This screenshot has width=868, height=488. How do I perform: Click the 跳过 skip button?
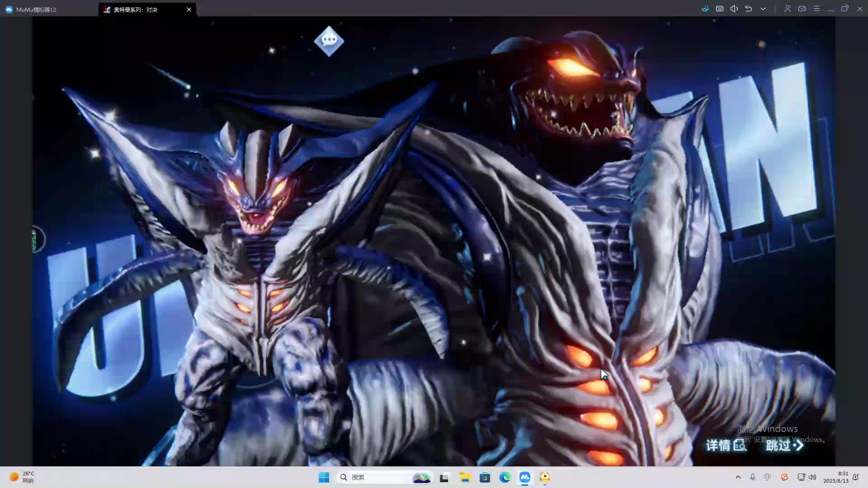coord(784,446)
